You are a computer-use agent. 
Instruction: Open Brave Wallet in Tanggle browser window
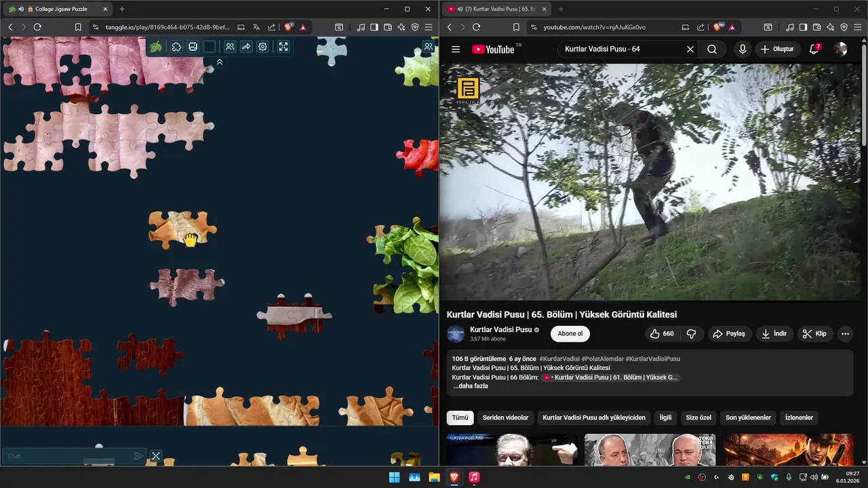pyautogui.click(x=388, y=27)
